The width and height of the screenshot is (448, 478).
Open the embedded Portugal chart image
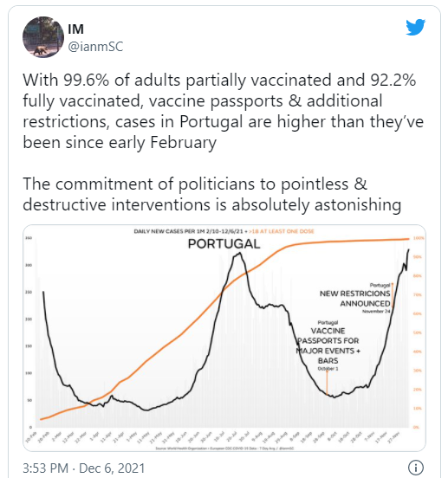pos(224,338)
